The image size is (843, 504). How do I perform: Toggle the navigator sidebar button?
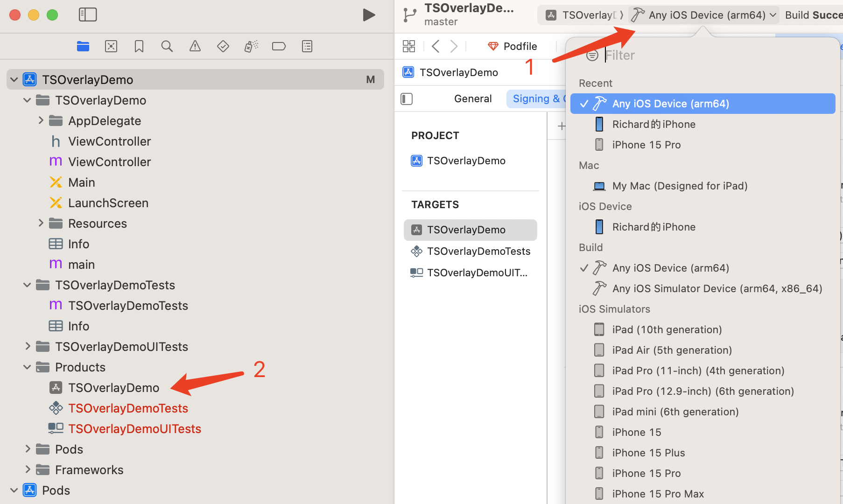(x=88, y=15)
